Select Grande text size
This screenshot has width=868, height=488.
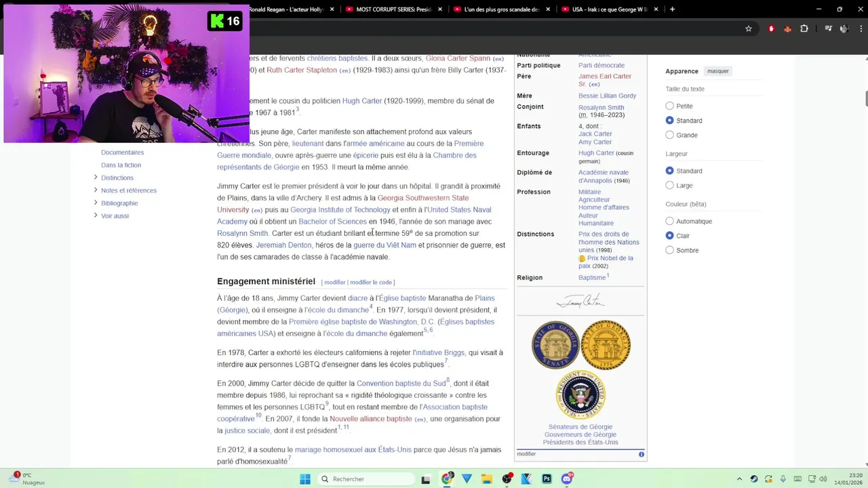(x=670, y=135)
